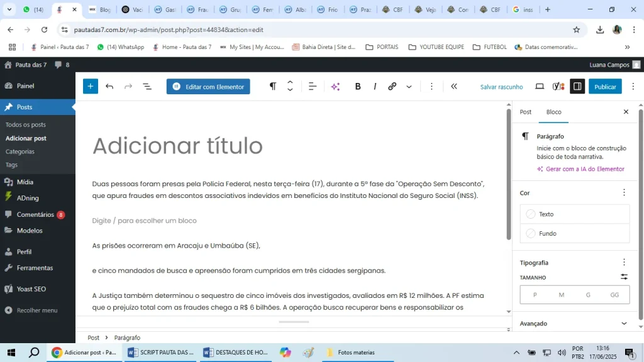Open text alignment options
The image size is (644, 362).
[x=312, y=87]
